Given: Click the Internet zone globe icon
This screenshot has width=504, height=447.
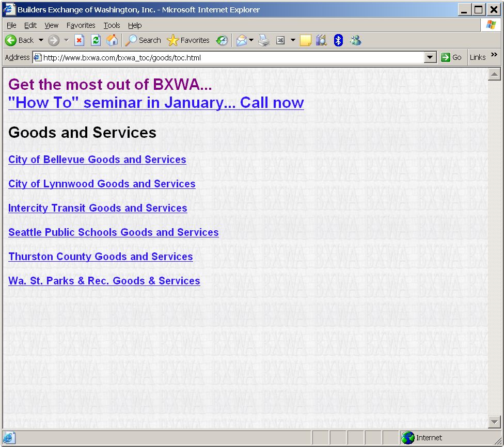Looking at the screenshot, I should click(407, 438).
